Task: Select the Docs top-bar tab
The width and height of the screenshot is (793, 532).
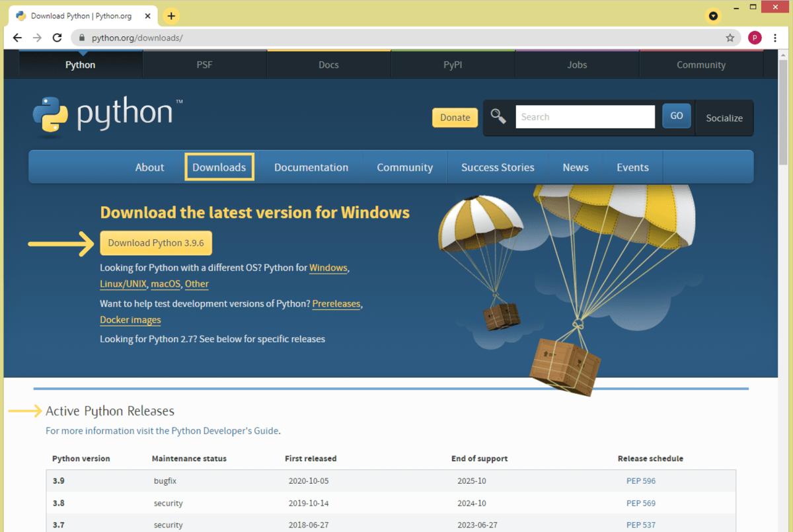Action: tap(328, 65)
